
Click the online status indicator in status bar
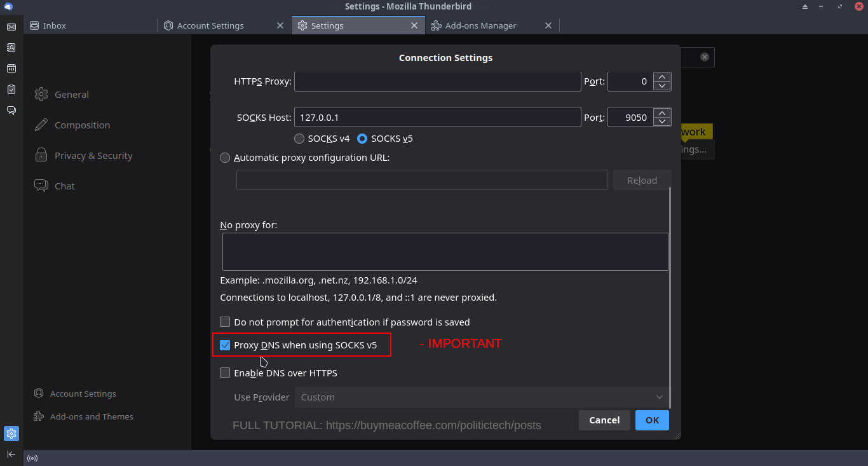(x=32, y=458)
